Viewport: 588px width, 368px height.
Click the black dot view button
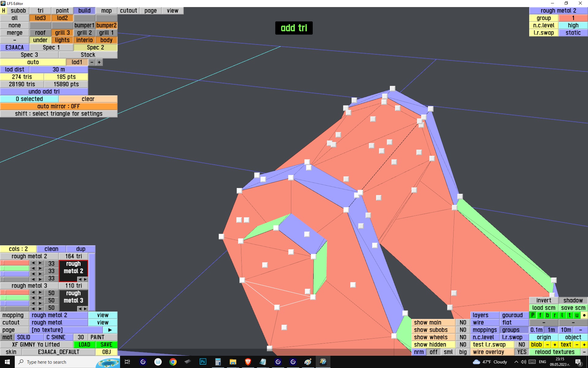[x=584, y=315]
